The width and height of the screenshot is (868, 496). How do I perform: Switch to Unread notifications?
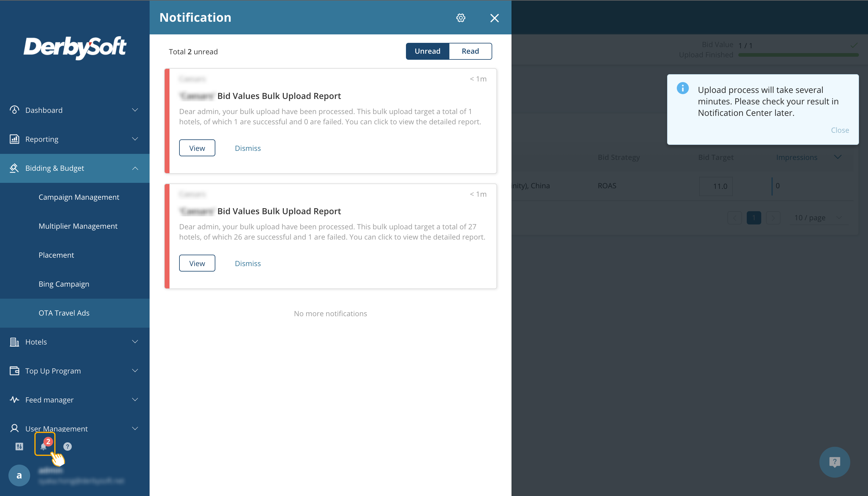tap(427, 51)
